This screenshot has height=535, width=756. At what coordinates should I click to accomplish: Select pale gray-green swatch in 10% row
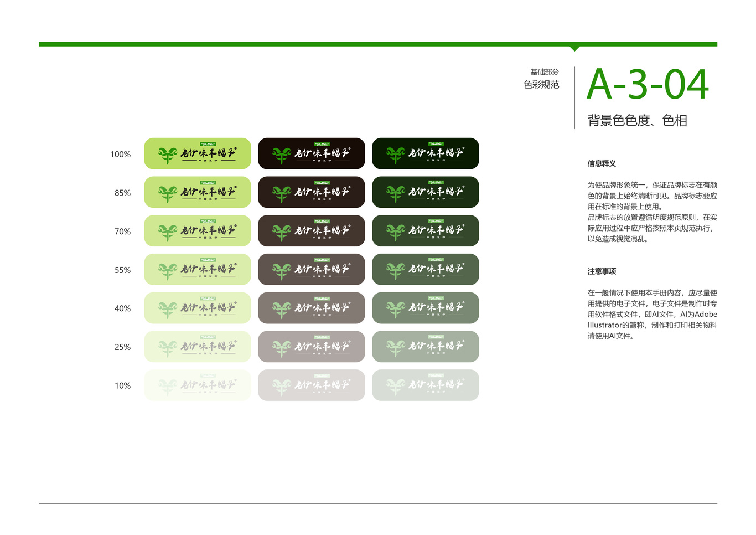(426, 385)
